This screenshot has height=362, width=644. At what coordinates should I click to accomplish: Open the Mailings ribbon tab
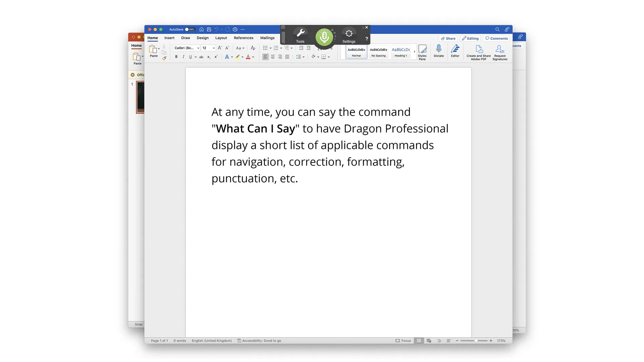click(267, 38)
